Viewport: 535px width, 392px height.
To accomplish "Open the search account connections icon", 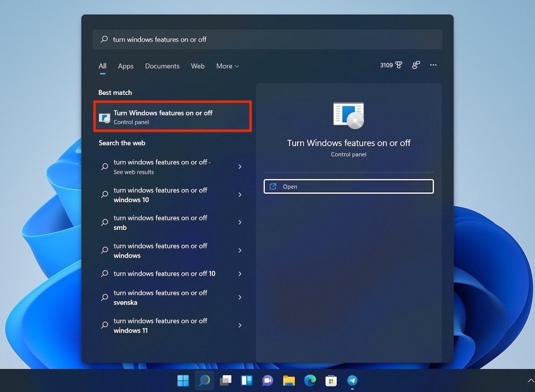I will (x=416, y=65).
